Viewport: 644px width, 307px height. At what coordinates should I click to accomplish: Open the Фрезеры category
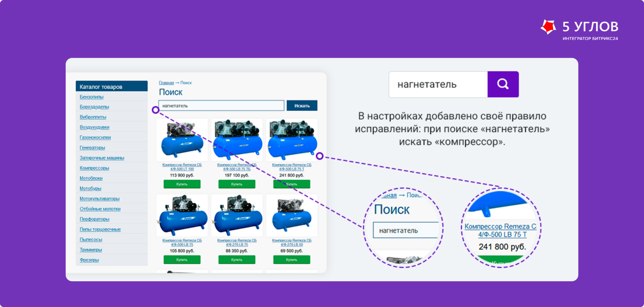[x=89, y=260]
